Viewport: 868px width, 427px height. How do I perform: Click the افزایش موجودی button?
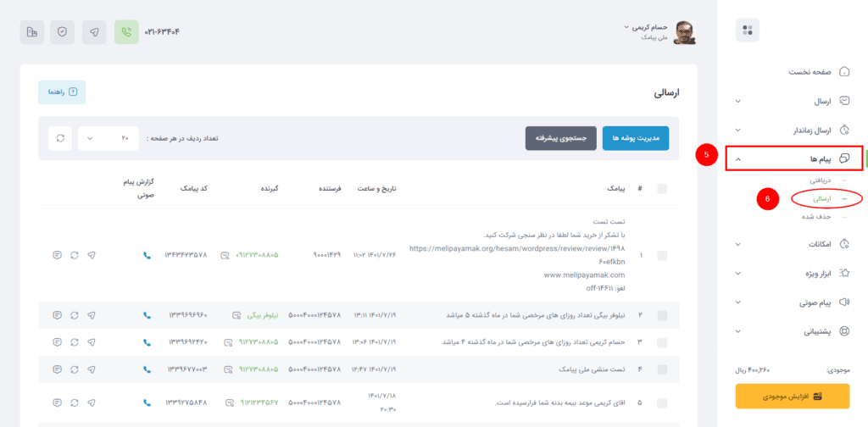point(793,396)
